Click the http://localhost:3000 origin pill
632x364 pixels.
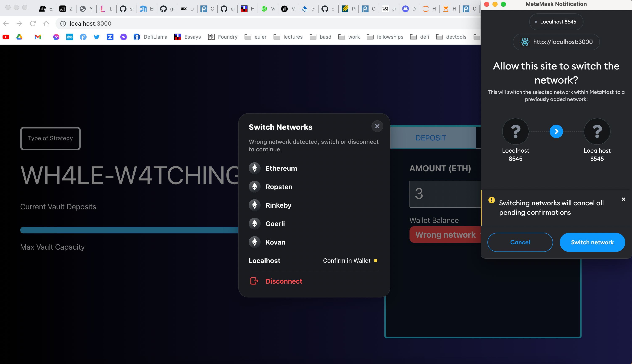[556, 42]
